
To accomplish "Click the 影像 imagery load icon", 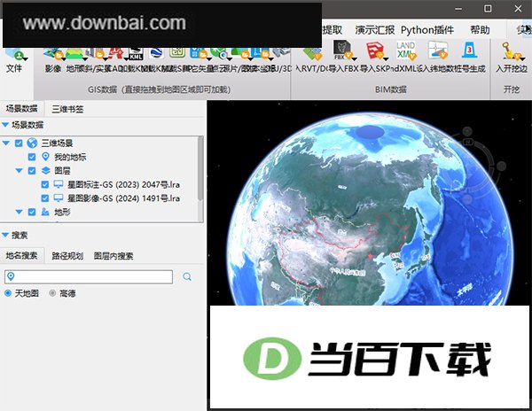I will pyautogui.click(x=53, y=54).
